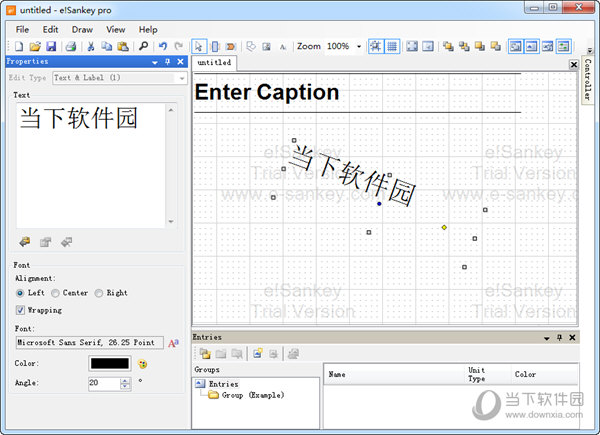This screenshot has width=600, height=435.
Task: Click inside the Text edit box
Action: (x=91, y=165)
